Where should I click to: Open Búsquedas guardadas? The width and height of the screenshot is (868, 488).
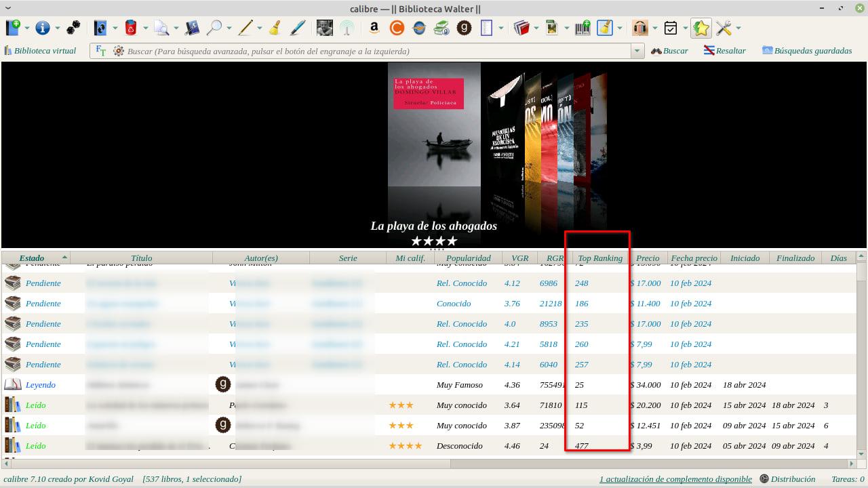point(806,51)
